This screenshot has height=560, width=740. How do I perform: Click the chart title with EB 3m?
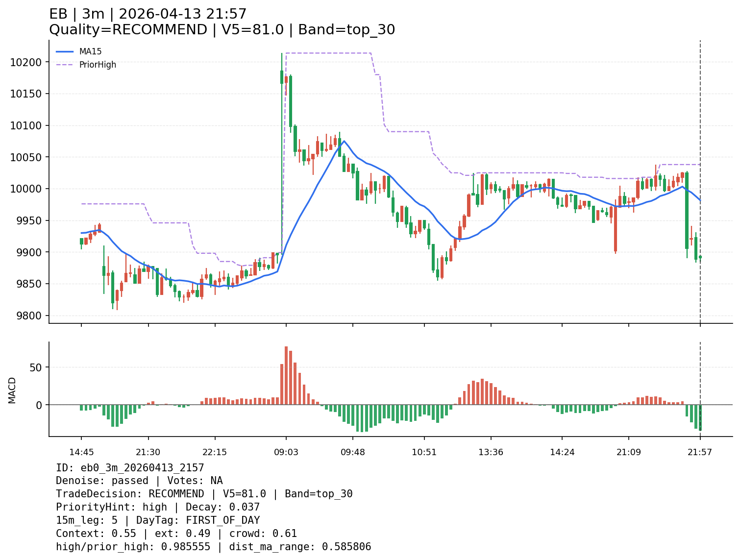pos(148,14)
